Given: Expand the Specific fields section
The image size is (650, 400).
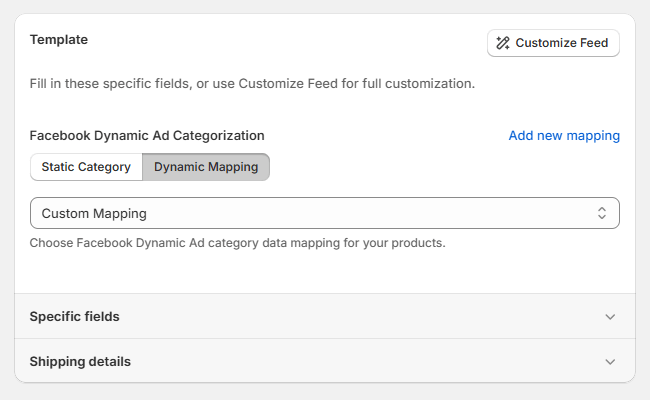Looking at the screenshot, I should [x=325, y=316].
